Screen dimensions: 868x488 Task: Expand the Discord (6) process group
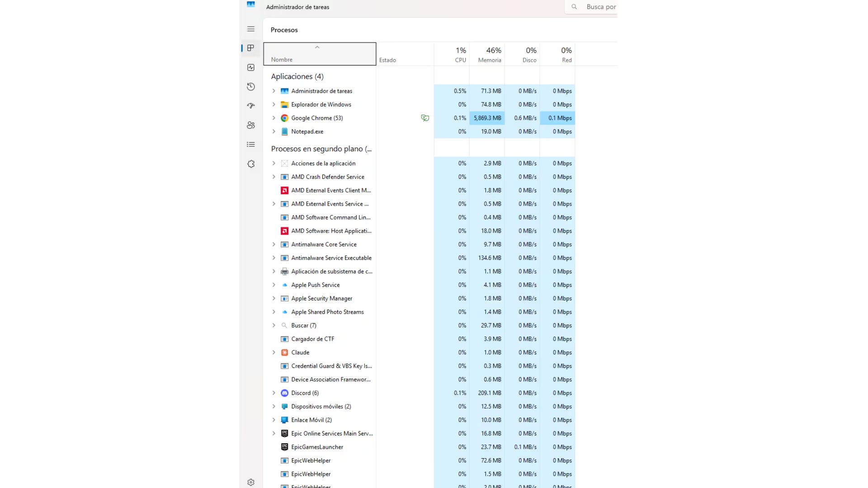(274, 393)
